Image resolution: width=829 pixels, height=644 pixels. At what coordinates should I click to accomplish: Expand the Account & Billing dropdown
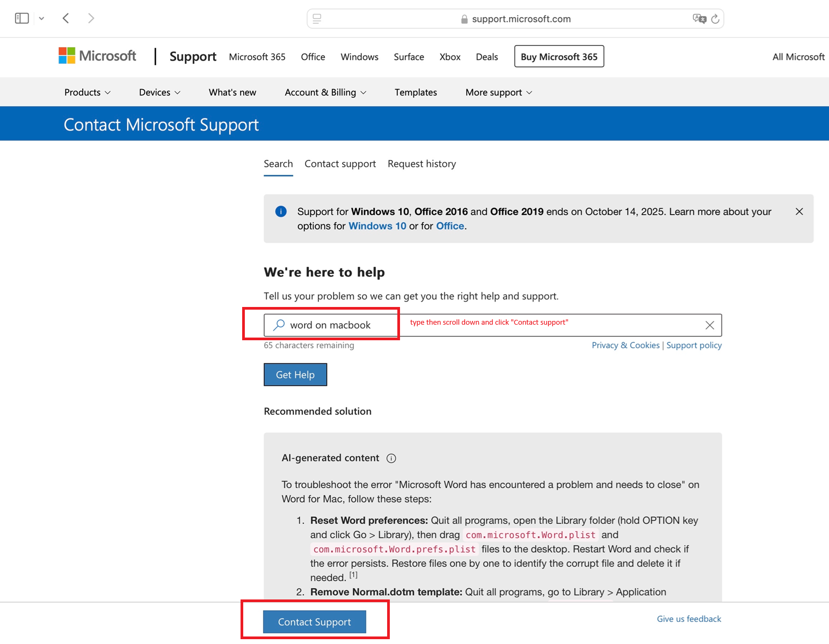pyautogui.click(x=325, y=92)
